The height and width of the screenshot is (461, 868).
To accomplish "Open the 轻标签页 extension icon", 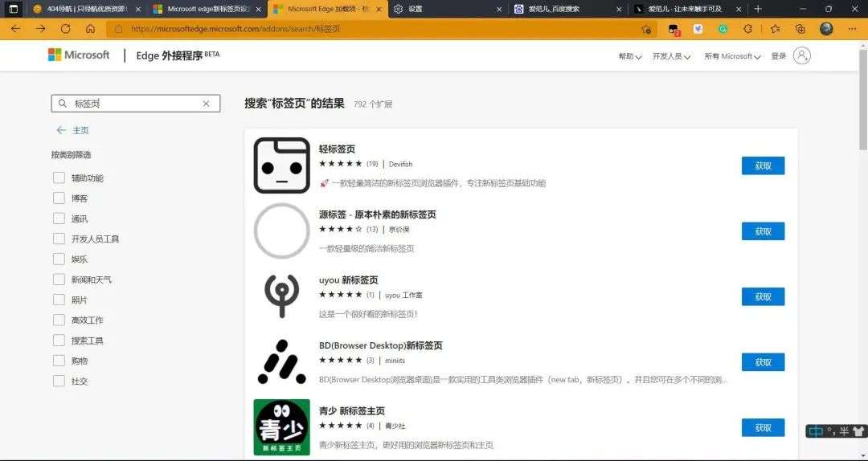I will point(281,165).
